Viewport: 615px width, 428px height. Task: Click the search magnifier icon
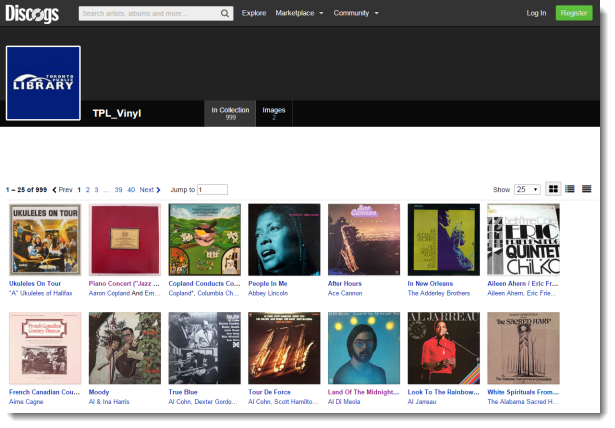tap(225, 13)
